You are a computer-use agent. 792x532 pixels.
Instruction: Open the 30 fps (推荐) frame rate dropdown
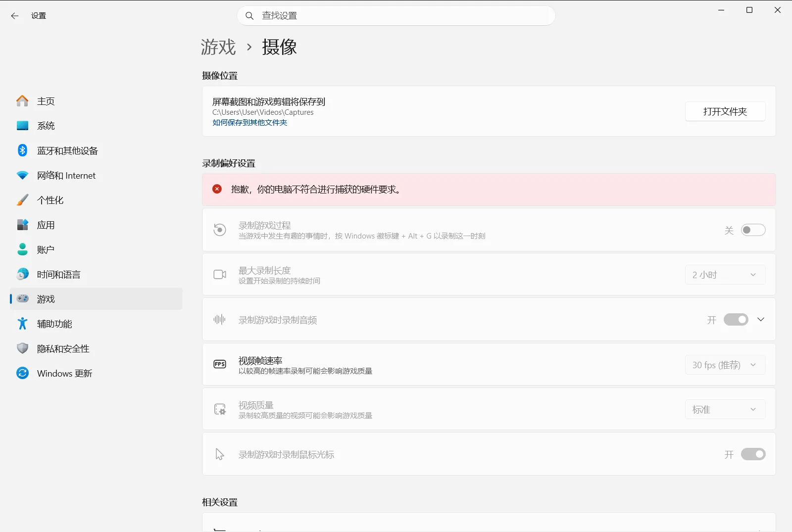click(725, 365)
